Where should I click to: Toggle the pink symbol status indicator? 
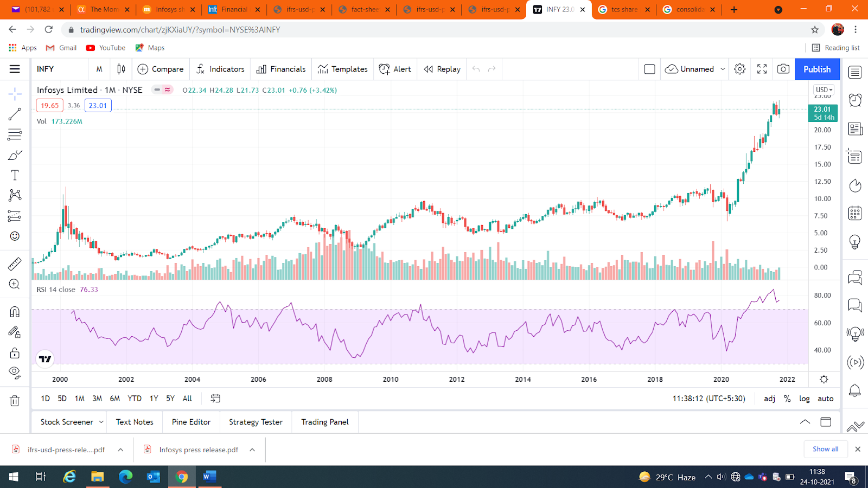point(168,90)
